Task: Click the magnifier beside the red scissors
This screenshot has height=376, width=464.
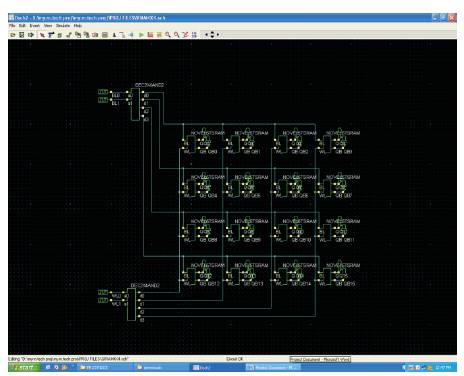Action: (x=177, y=35)
